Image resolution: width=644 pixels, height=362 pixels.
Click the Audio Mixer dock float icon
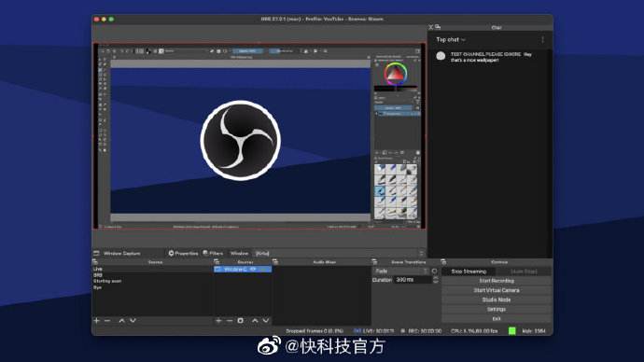coord(275,262)
